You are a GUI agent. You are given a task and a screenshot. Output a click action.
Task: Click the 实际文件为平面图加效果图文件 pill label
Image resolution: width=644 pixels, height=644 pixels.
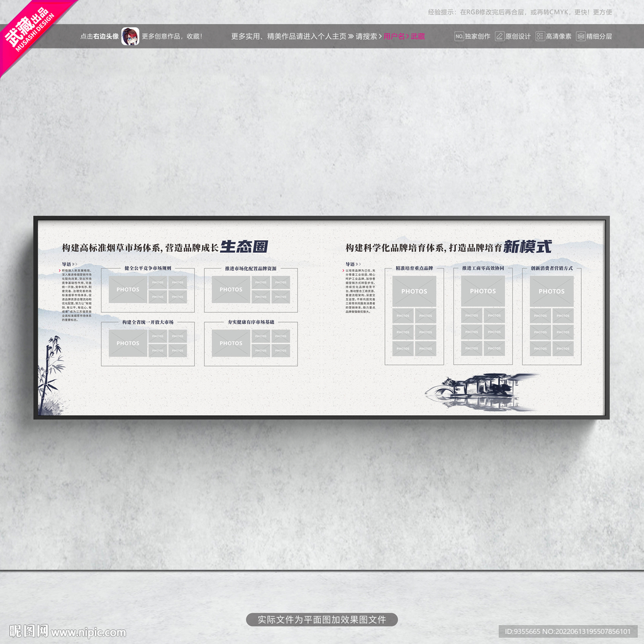pos(321,619)
